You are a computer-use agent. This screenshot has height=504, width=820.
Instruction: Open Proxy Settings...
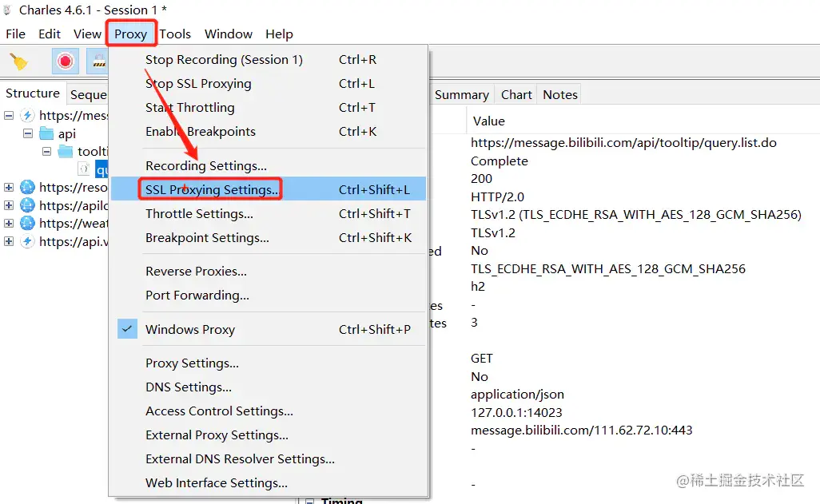[x=269, y=363]
